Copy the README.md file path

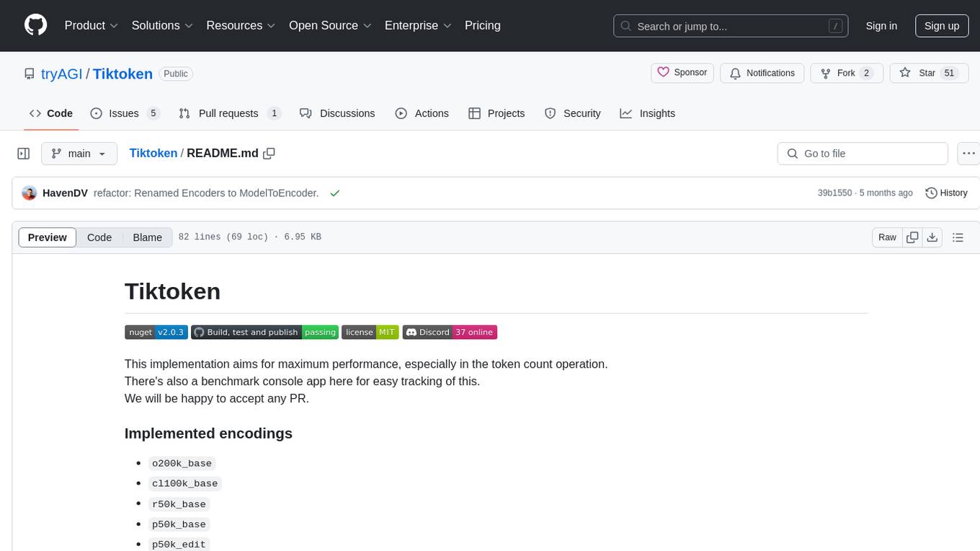tap(269, 153)
